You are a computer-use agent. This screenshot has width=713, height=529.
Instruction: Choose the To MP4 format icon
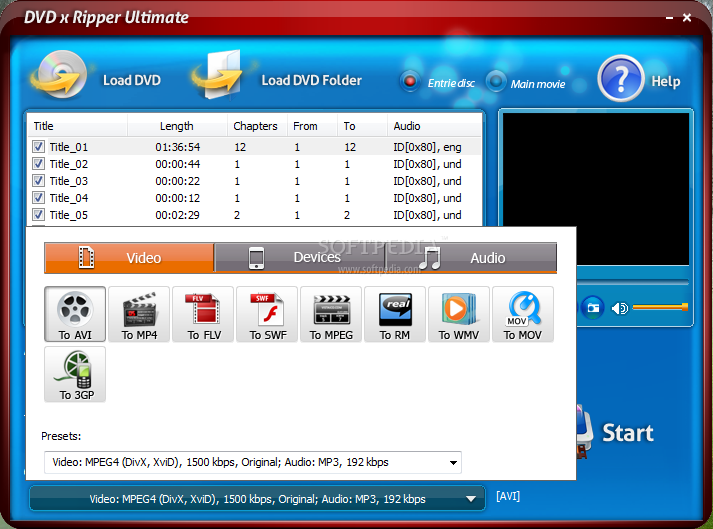click(x=139, y=314)
